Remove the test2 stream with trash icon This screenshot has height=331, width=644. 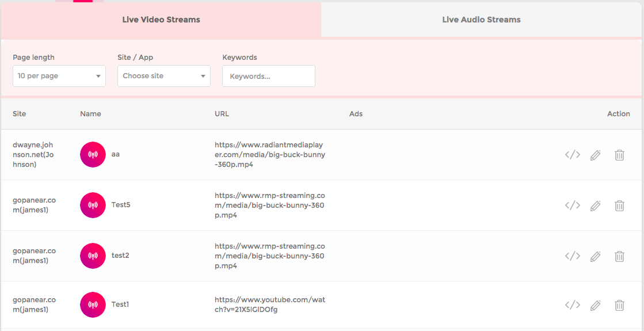coord(619,256)
